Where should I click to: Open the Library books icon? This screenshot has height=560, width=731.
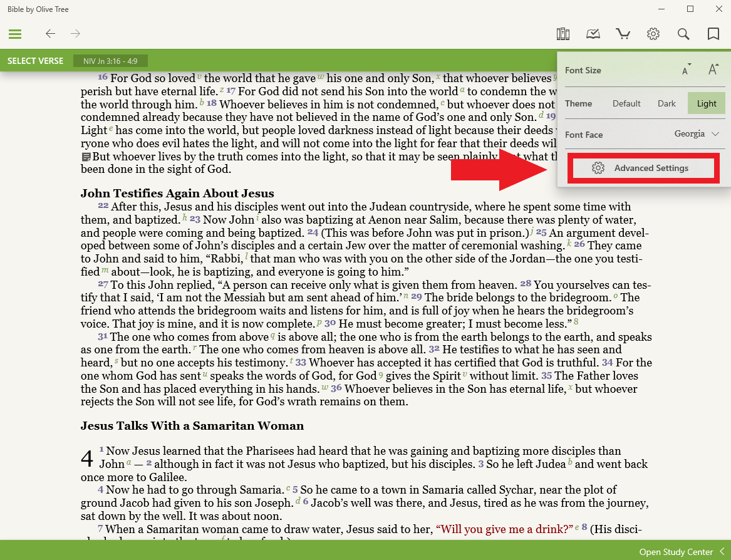(x=563, y=34)
